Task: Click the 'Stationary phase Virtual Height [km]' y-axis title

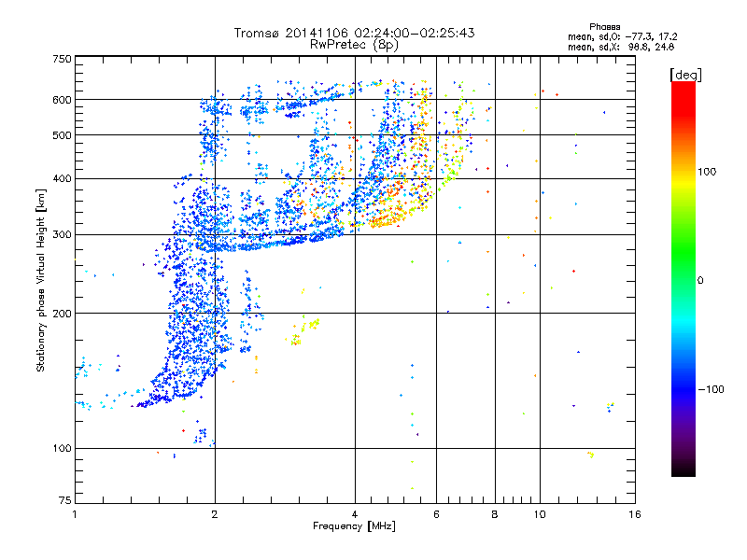Action: point(41,281)
